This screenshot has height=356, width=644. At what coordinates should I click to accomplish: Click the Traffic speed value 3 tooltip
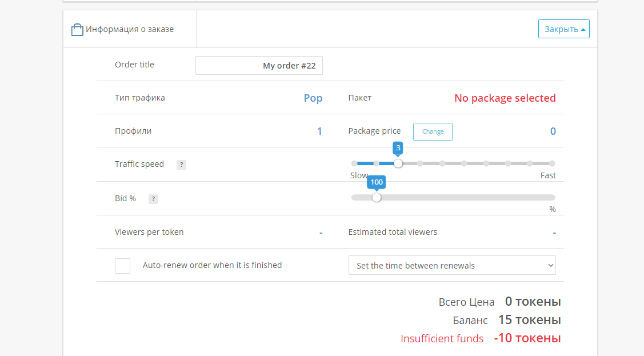click(x=398, y=149)
